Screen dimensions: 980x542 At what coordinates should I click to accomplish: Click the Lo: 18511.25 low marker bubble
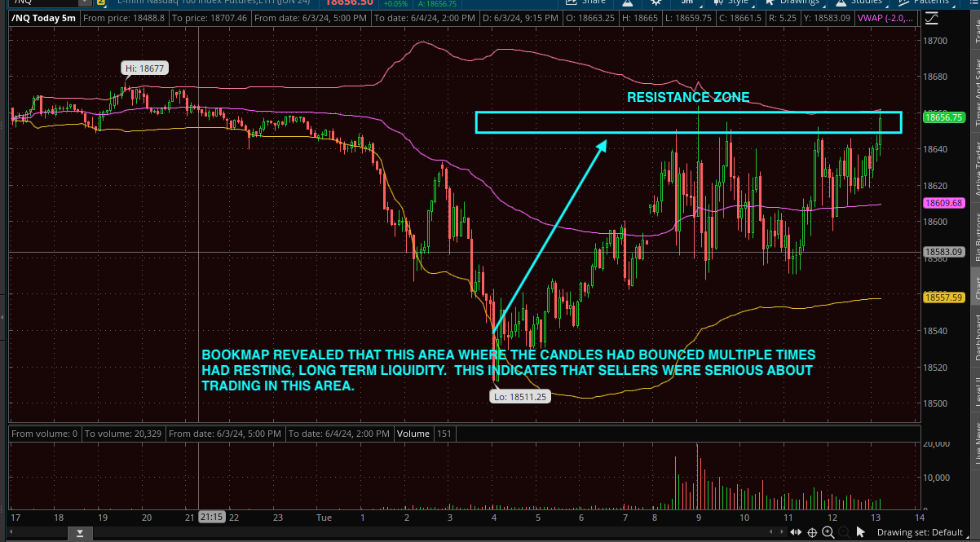pyautogui.click(x=519, y=397)
